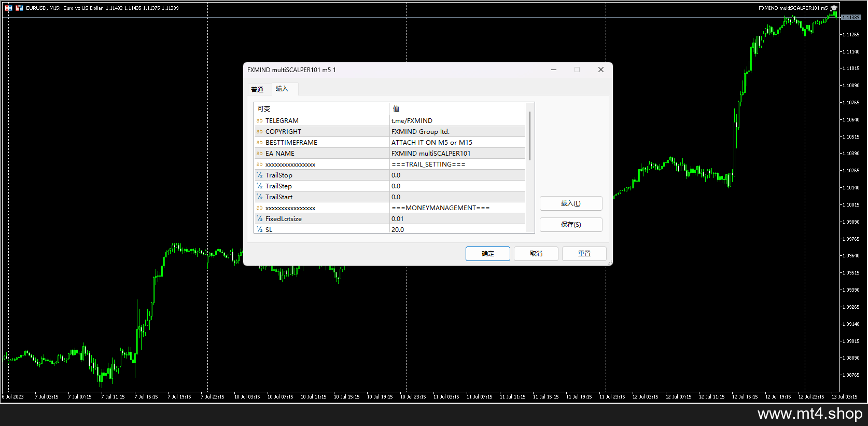Edit the FixedLotsize value 0.01
868x426 pixels.
pyautogui.click(x=457, y=218)
